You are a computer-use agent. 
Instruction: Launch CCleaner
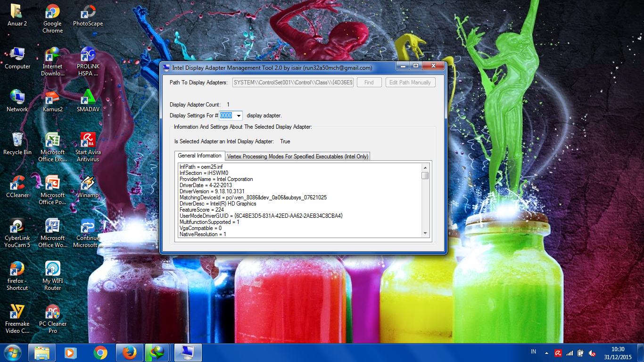tap(17, 184)
